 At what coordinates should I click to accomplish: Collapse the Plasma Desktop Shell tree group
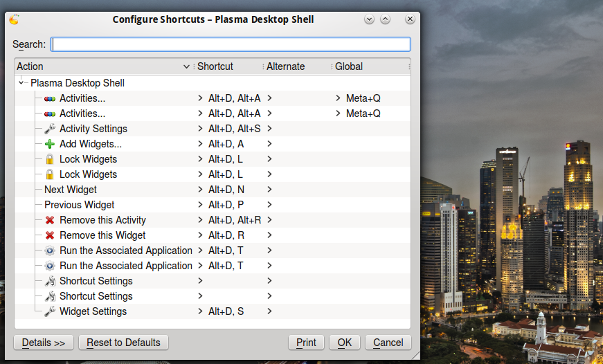tap(21, 82)
